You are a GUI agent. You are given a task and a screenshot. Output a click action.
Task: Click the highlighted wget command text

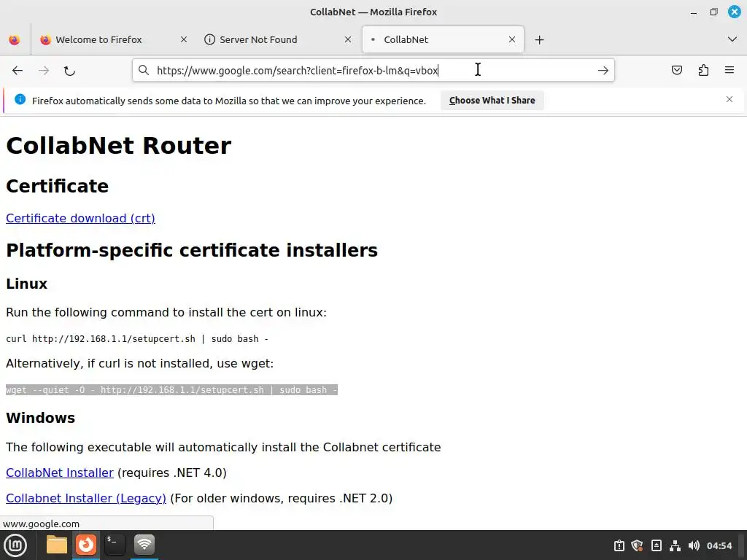click(x=171, y=390)
